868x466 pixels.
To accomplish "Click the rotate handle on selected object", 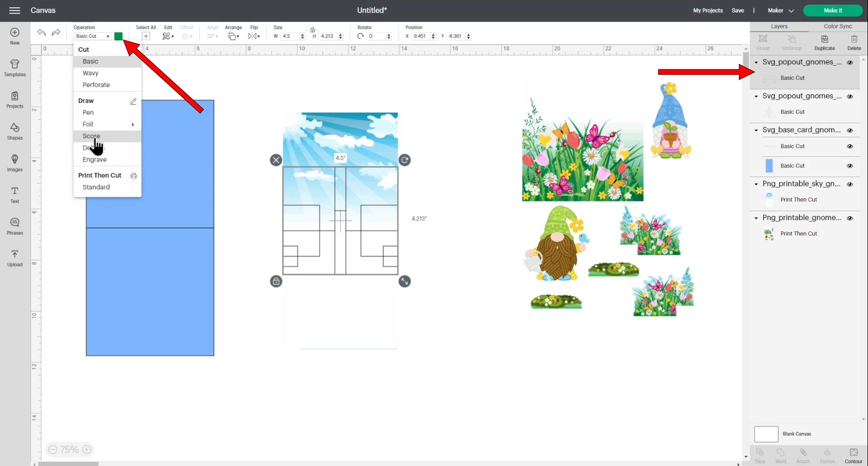I will pos(405,160).
